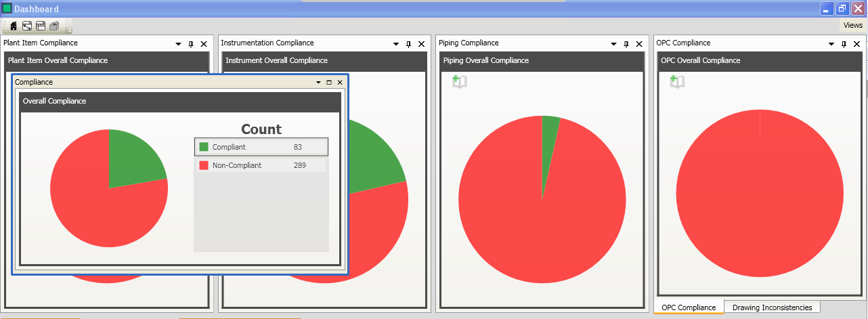Click the legend book icon in OPC panel

click(x=677, y=82)
